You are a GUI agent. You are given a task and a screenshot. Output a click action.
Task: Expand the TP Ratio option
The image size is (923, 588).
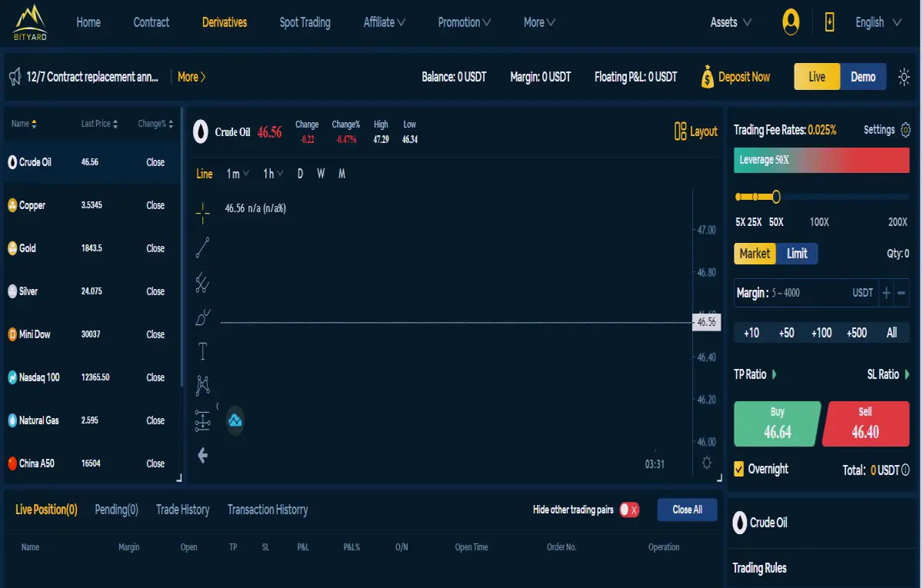click(x=755, y=374)
